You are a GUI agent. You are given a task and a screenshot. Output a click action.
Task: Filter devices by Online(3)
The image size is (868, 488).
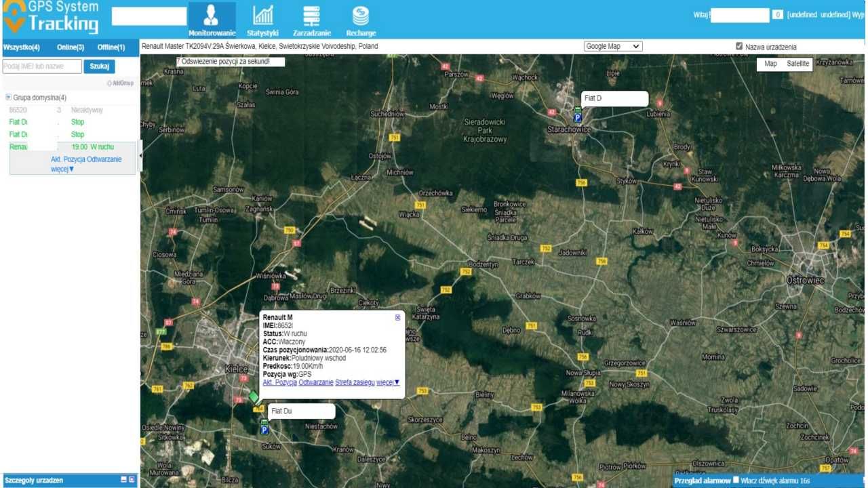71,47
